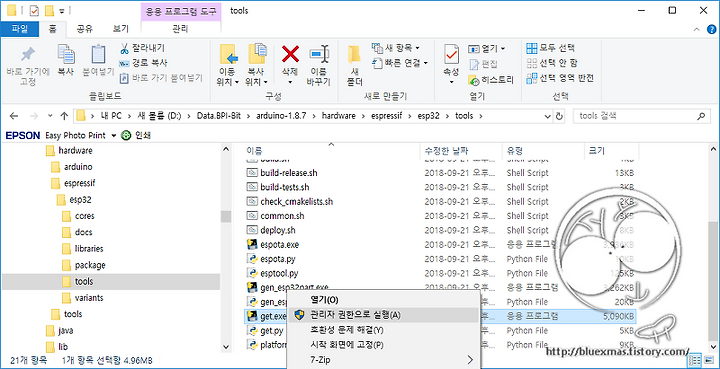Select the espota.exe file icon
The image size is (720, 369).
click(252, 245)
